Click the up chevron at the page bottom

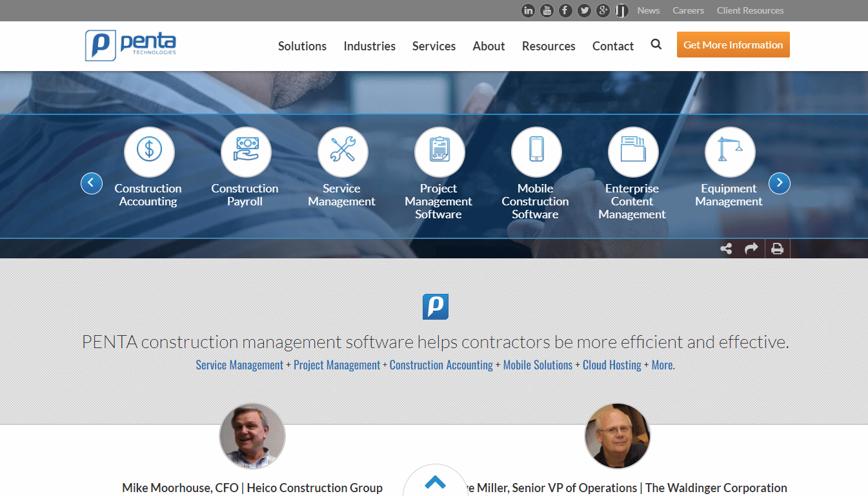pos(436,482)
